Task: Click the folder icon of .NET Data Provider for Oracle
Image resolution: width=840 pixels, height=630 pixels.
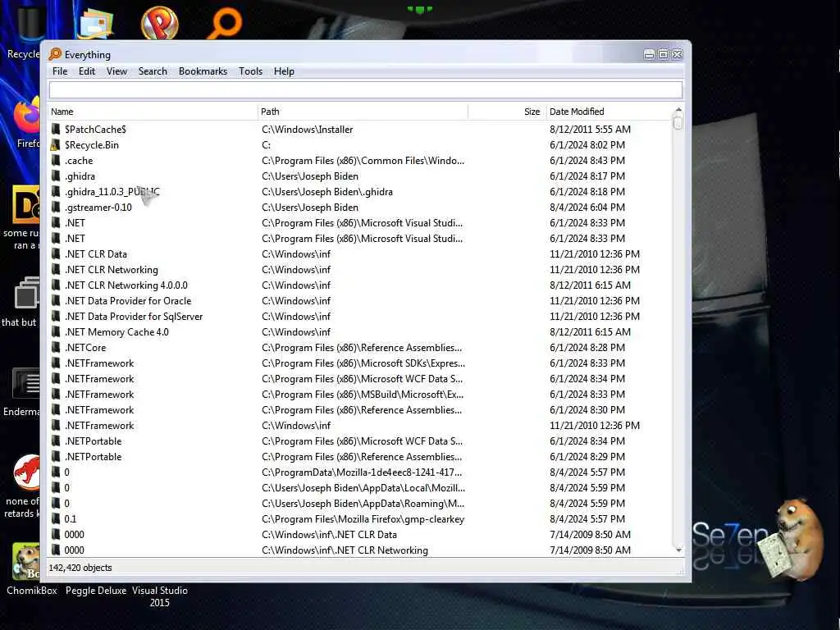Action: coord(56,300)
